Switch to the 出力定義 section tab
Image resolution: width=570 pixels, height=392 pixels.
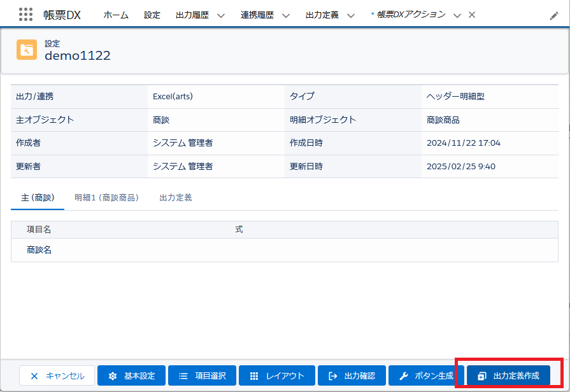tap(176, 197)
